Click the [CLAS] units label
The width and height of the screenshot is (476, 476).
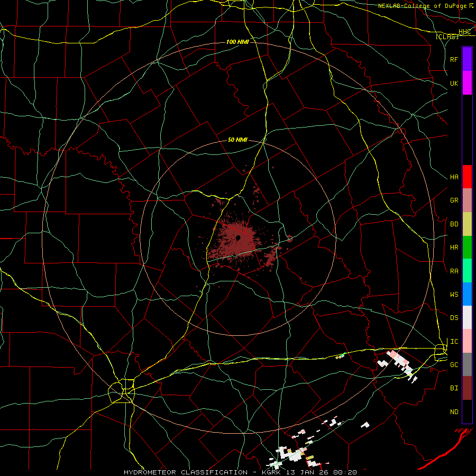tap(447, 37)
